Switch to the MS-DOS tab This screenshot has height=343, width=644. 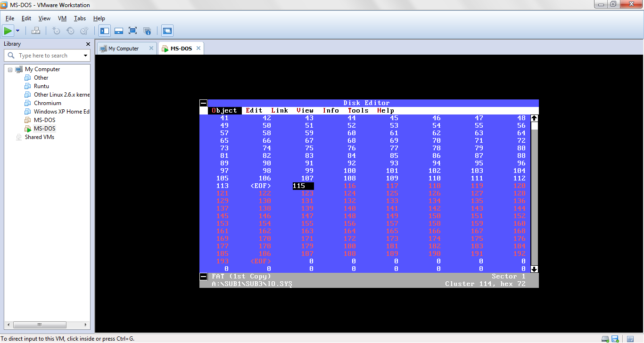click(181, 49)
